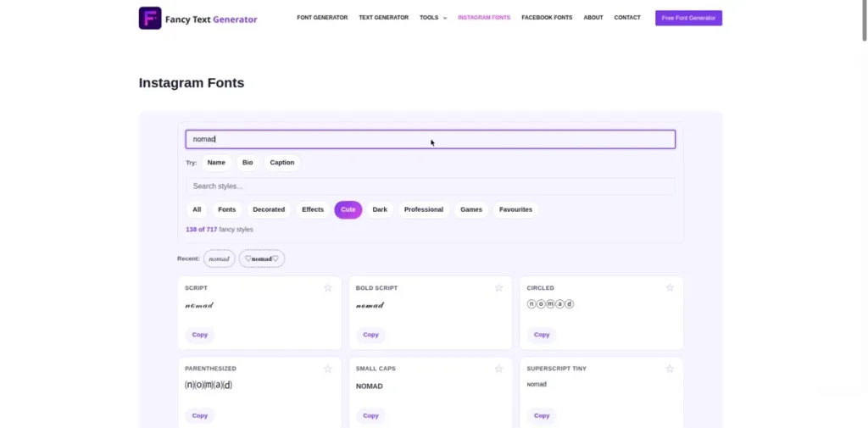Favourite the Script style with its star

[x=328, y=288]
